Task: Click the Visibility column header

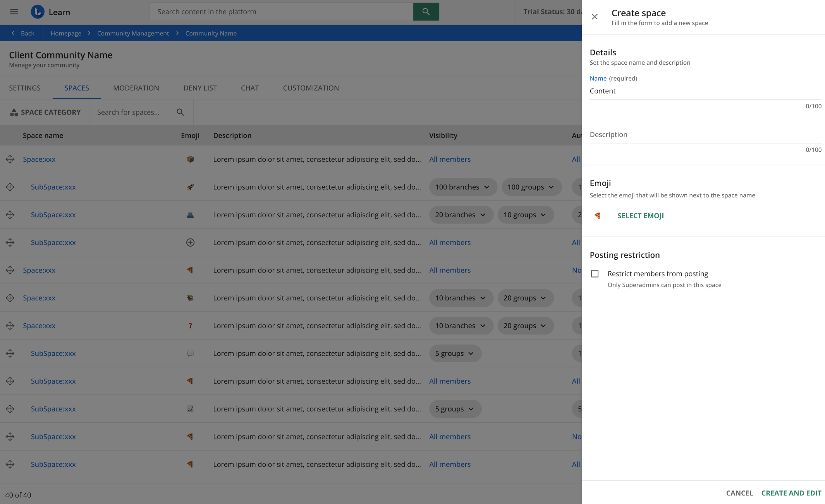Action: (443, 135)
